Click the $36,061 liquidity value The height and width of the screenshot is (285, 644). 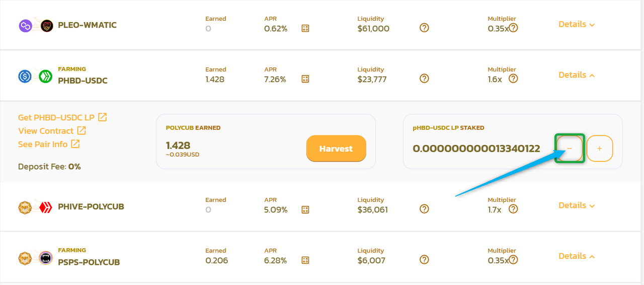tap(373, 210)
